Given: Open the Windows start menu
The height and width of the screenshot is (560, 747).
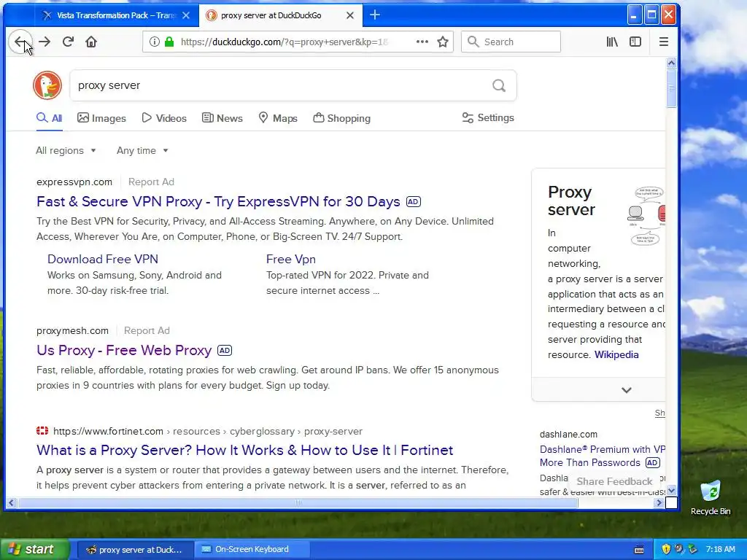Looking at the screenshot, I should pos(34,549).
